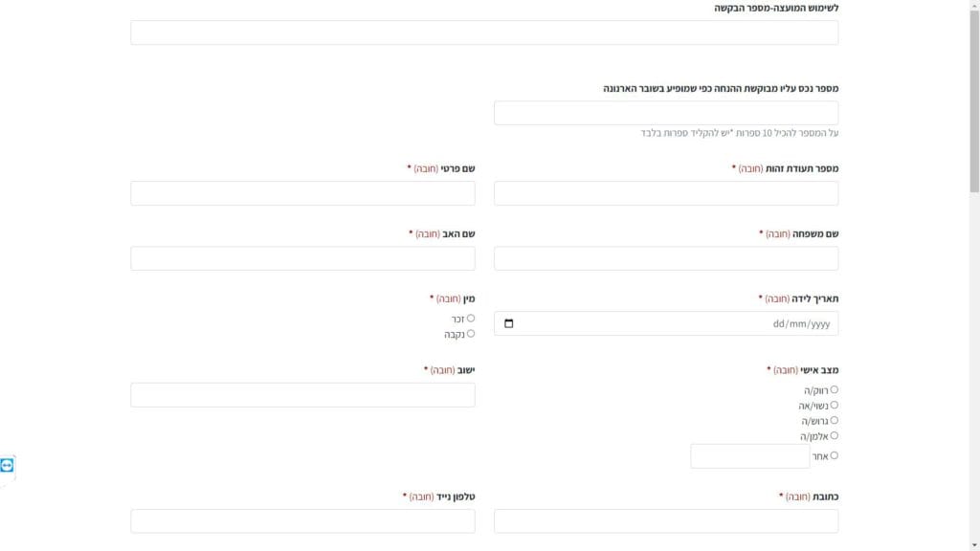Click the שם פרטי input field
Screen dimensions: 980x551
[302, 193]
